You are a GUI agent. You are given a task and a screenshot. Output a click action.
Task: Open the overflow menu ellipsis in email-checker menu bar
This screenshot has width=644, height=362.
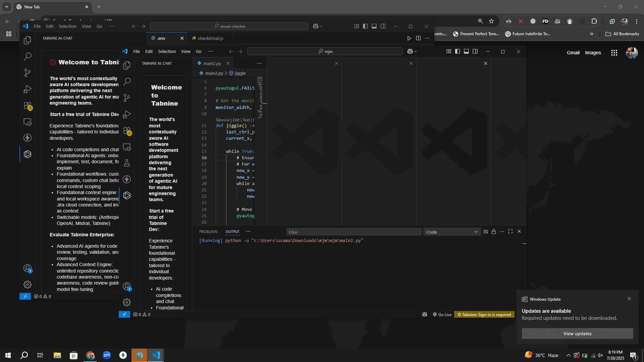tap(111, 26)
